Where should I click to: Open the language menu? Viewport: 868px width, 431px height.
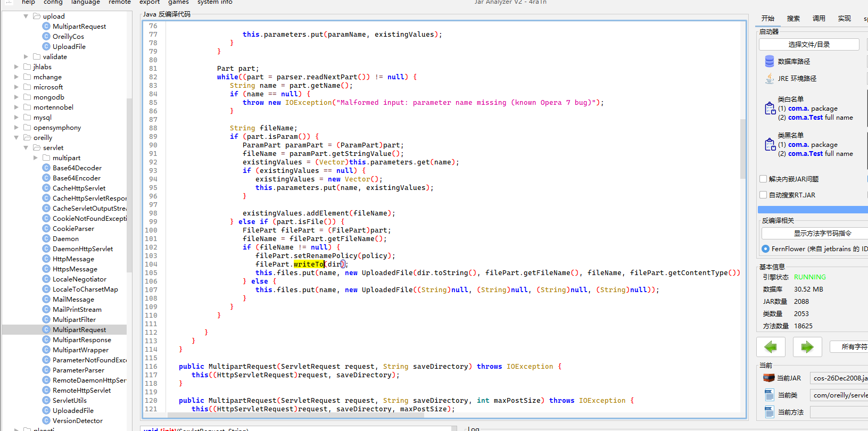point(85,2)
